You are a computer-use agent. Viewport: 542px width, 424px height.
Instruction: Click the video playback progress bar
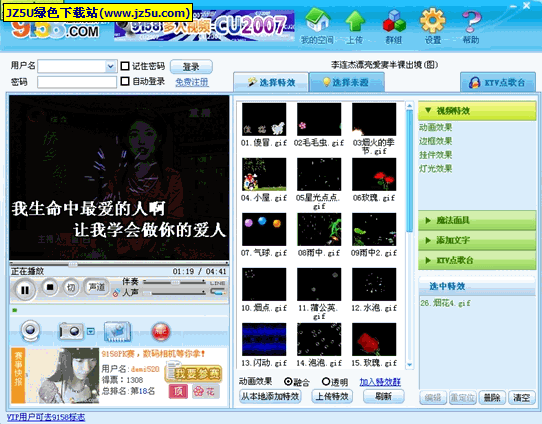tap(119, 264)
